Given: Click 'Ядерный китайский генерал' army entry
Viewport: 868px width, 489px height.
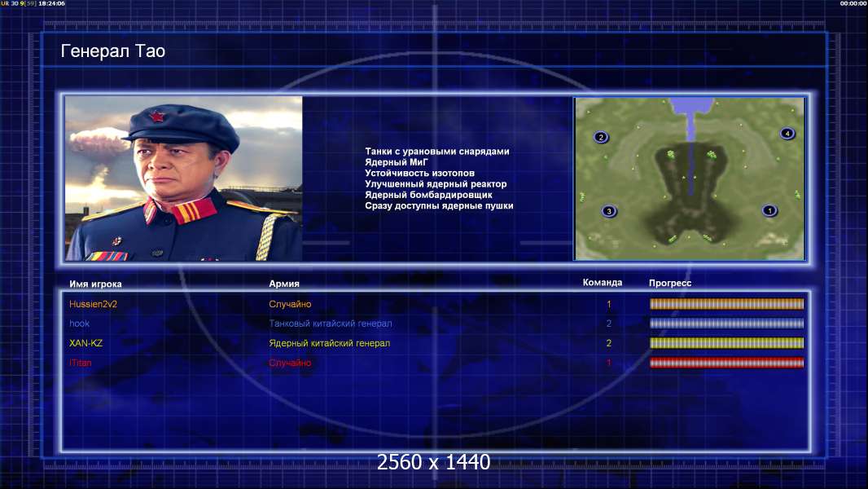Looking at the screenshot, I should (x=330, y=343).
